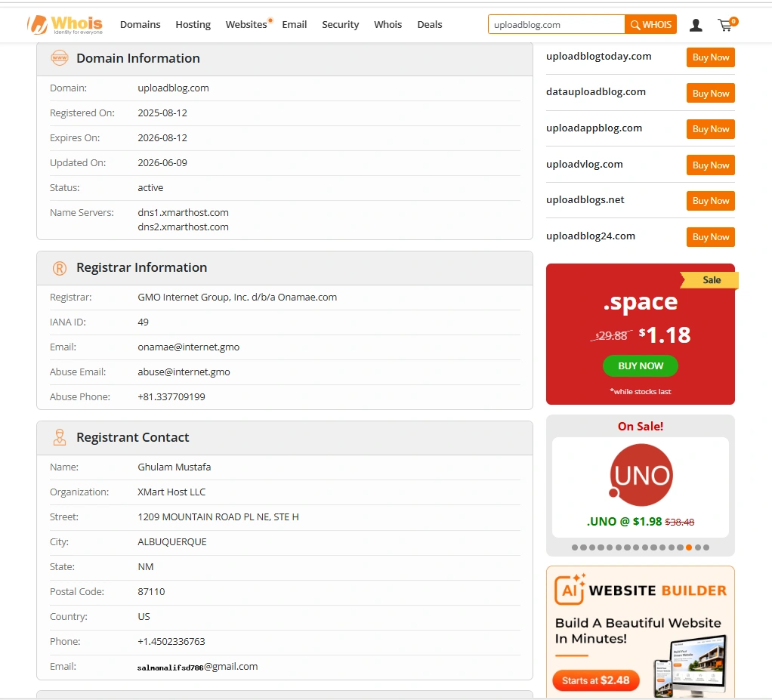Click the expiry date 2026-08-12
Image resolution: width=772 pixels, height=700 pixels.
162,138
